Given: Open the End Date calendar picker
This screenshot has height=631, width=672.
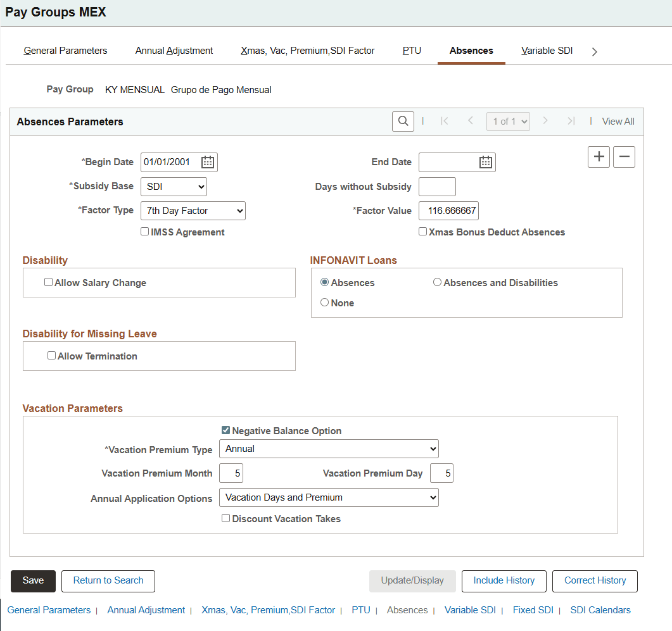Looking at the screenshot, I should click(x=485, y=162).
